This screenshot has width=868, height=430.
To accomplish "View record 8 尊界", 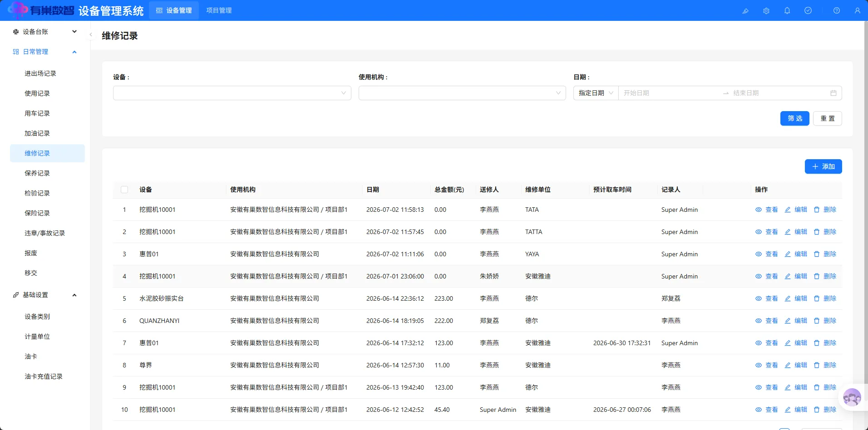I will (767, 365).
